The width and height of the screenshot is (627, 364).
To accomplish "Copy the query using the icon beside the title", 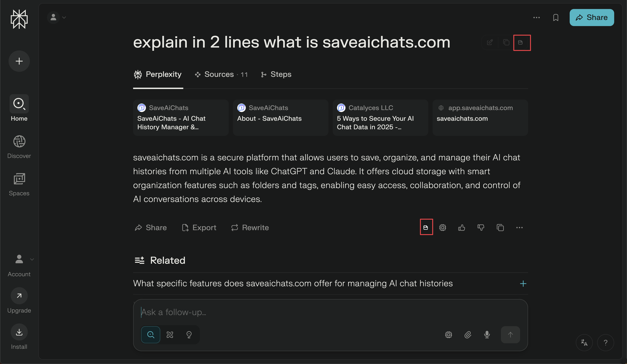I will [x=506, y=42].
